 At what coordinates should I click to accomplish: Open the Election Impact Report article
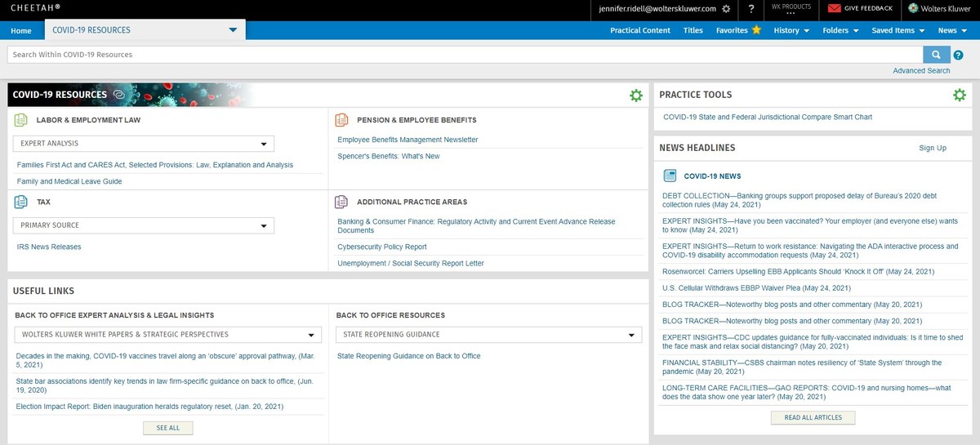[149, 406]
